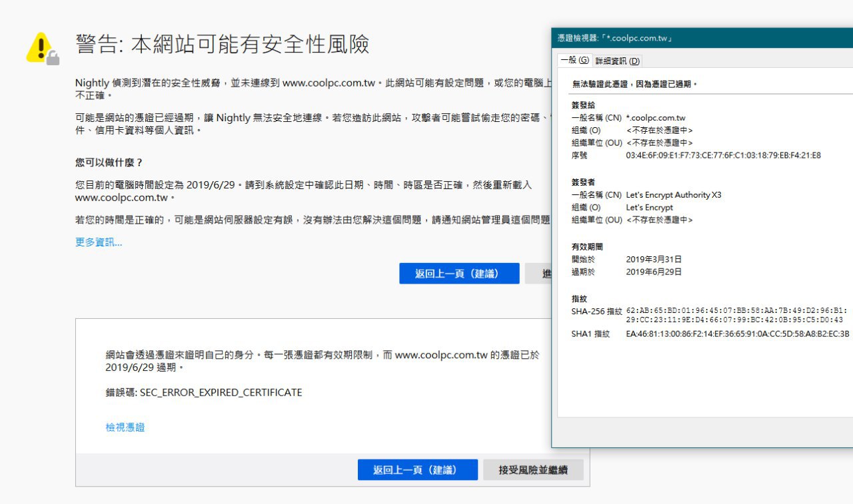Click the 指紋 section heading
Screen dimensions: 853x504
(x=579, y=299)
